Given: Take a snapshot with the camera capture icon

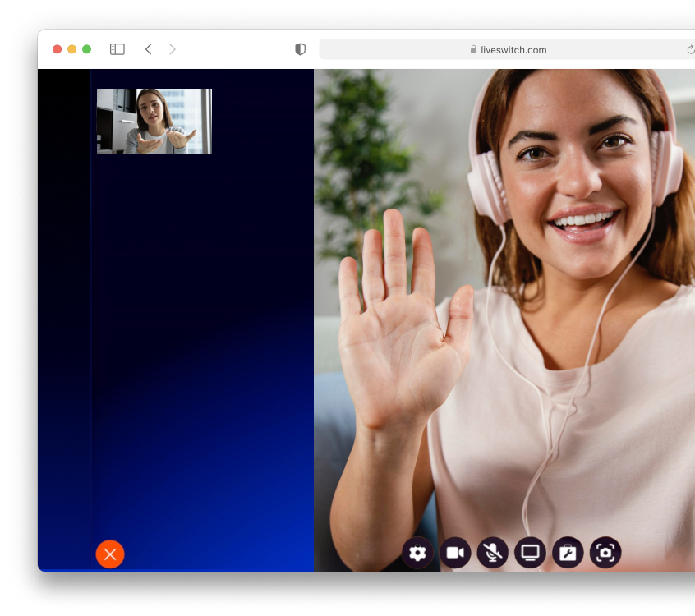Looking at the screenshot, I should coord(606,553).
